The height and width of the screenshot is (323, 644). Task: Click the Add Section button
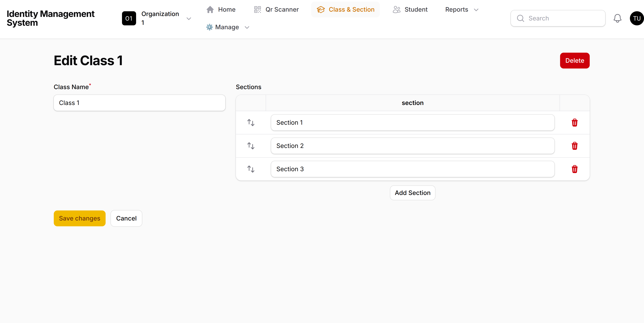(412, 193)
